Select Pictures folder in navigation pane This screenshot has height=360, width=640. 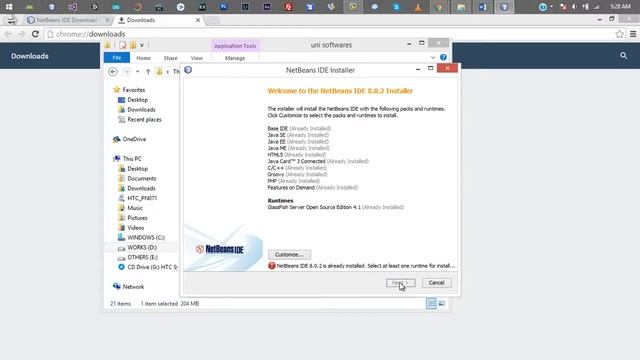(137, 218)
